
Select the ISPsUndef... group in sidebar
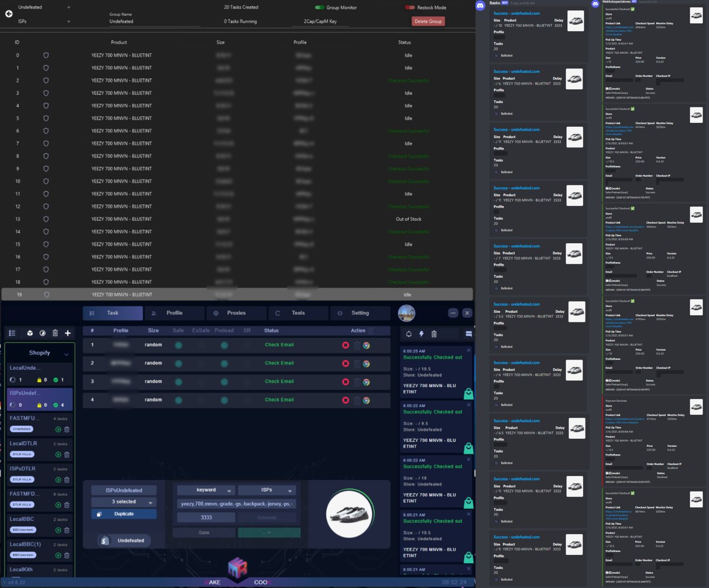pos(40,399)
